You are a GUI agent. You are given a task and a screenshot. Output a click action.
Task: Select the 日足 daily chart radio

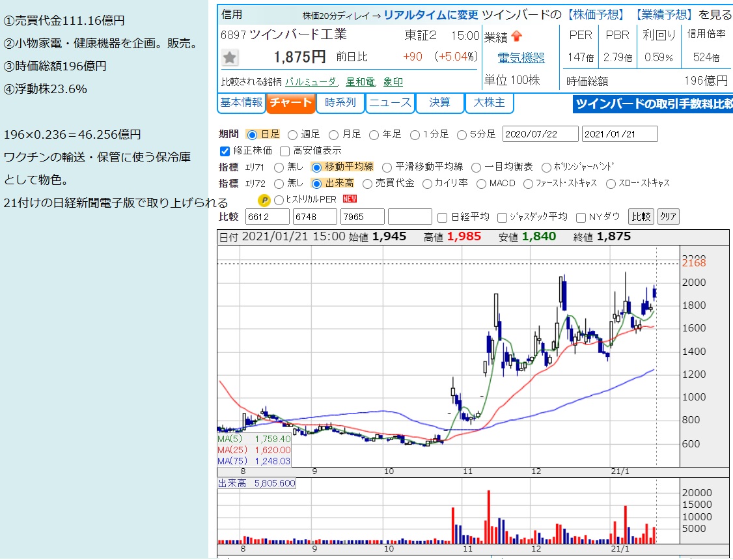pyautogui.click(x=252, y=135)
